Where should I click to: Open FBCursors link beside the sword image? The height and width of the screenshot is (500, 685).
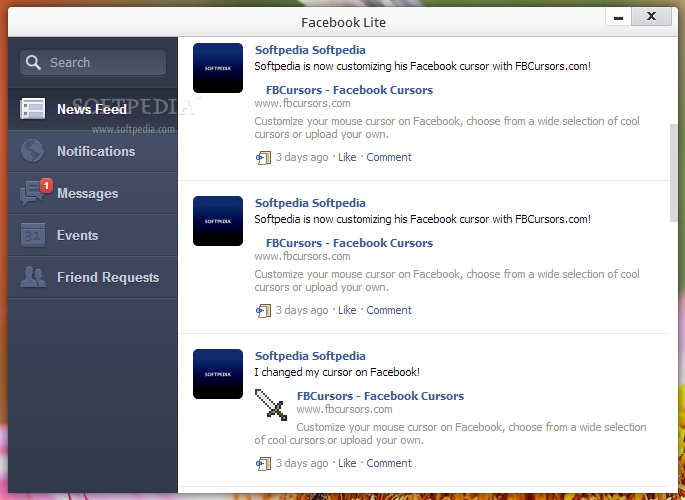pyautogui.click(x=381, y=396)
